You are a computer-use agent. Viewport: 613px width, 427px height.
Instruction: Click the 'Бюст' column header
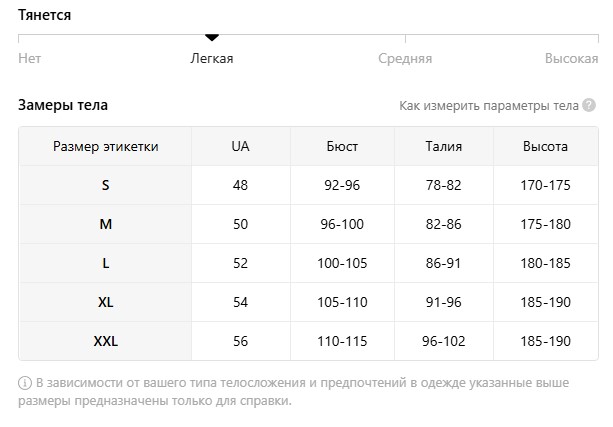[x=342, y=146]
